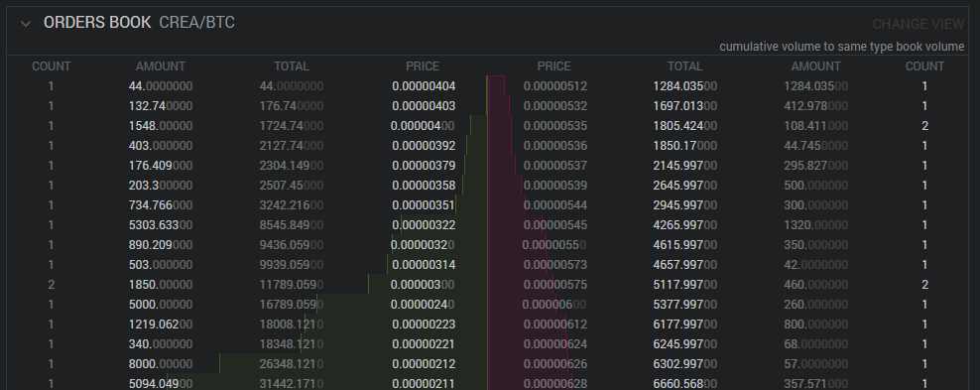
Task: Select ask price 0.00000535
Action: coord(555,126)
